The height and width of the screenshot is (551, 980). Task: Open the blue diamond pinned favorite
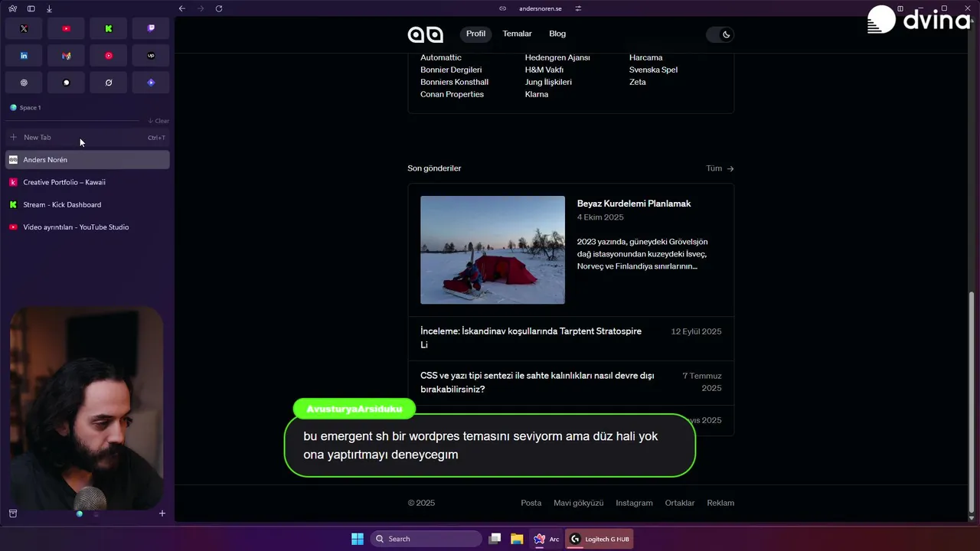coord(151,83)
